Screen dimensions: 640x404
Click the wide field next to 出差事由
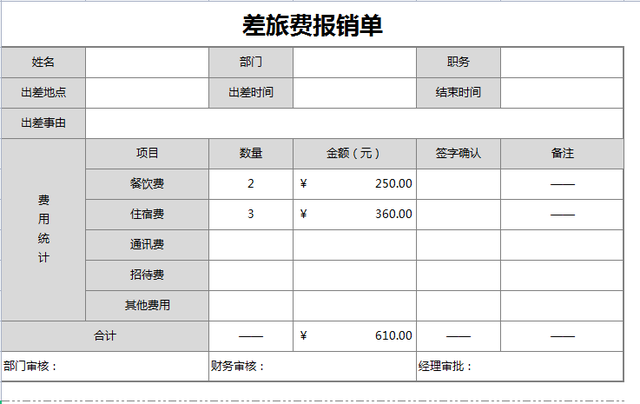355,123
